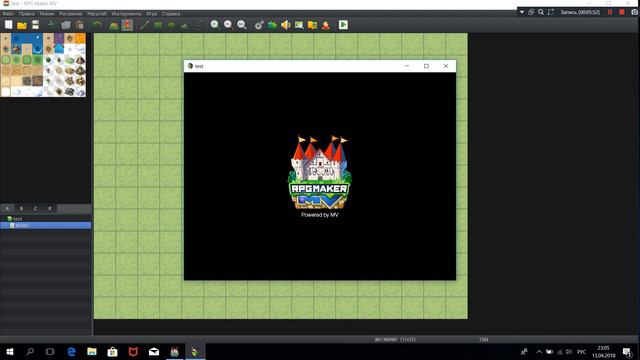
Task: Switch to Event editing mode icon
Action: click(x=127, y=25)
